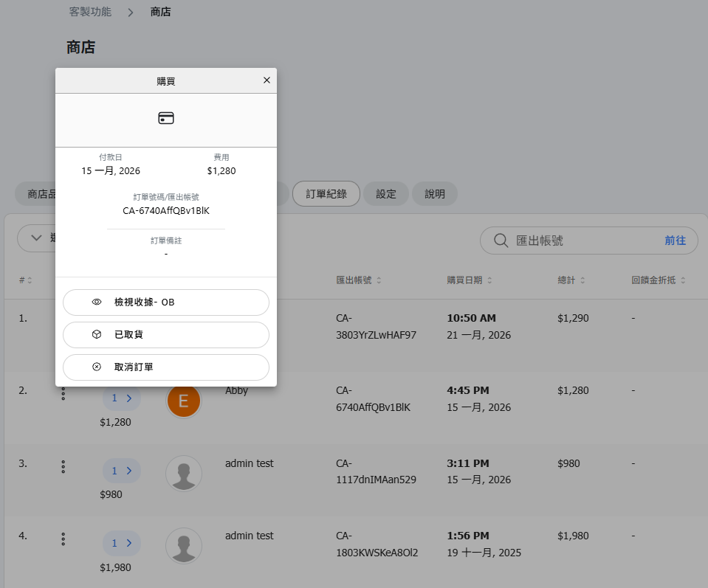Open the 說明 tab
708x588 pixels.
[435, 194]
